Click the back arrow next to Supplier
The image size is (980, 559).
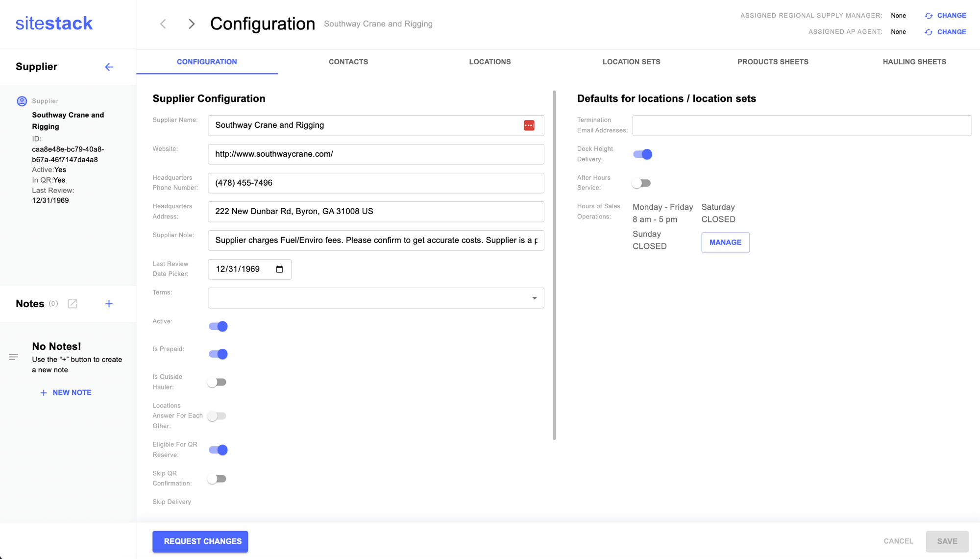[x=109, y=67]
